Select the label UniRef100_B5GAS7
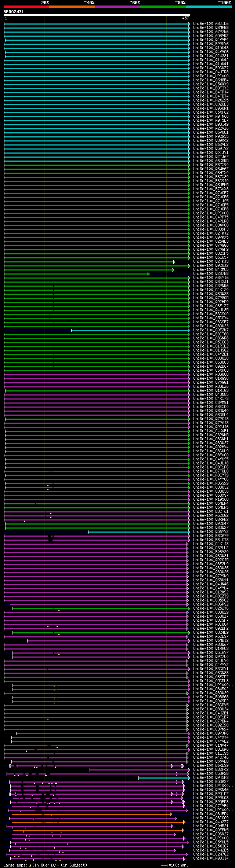Screen dimensions: 235x868 click(x=211, y=782)
